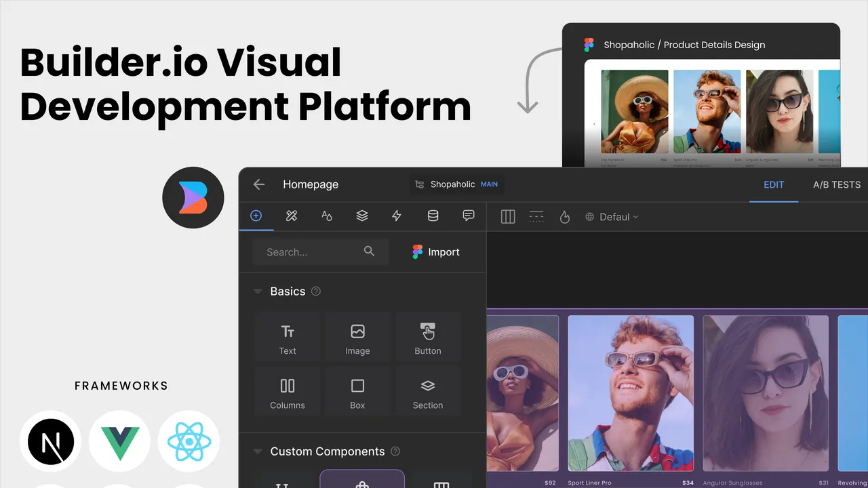868x488 pixels.
Task: Click the Sport Liner Pro product image on canvas
Action: pos(631,393)
